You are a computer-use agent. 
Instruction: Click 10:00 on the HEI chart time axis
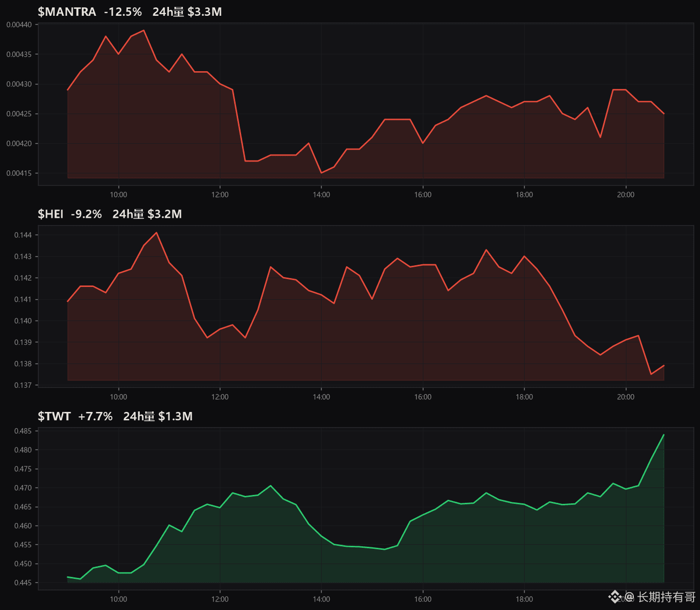coord(119,397)
